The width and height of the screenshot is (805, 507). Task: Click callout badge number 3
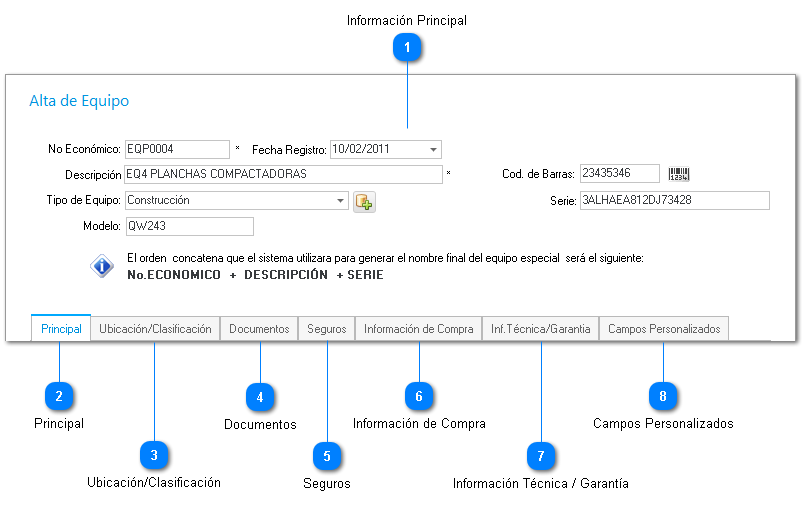click(154, 455)
